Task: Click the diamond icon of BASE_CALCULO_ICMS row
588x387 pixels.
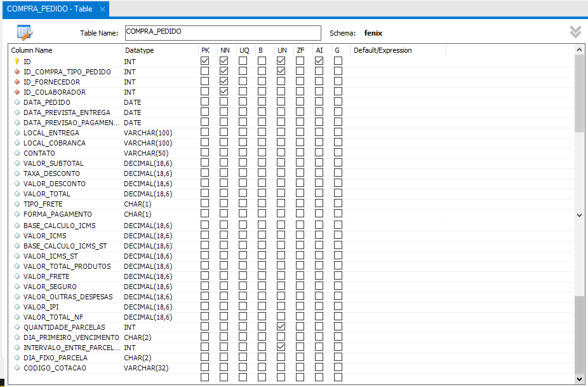Action: pos(17,225)
